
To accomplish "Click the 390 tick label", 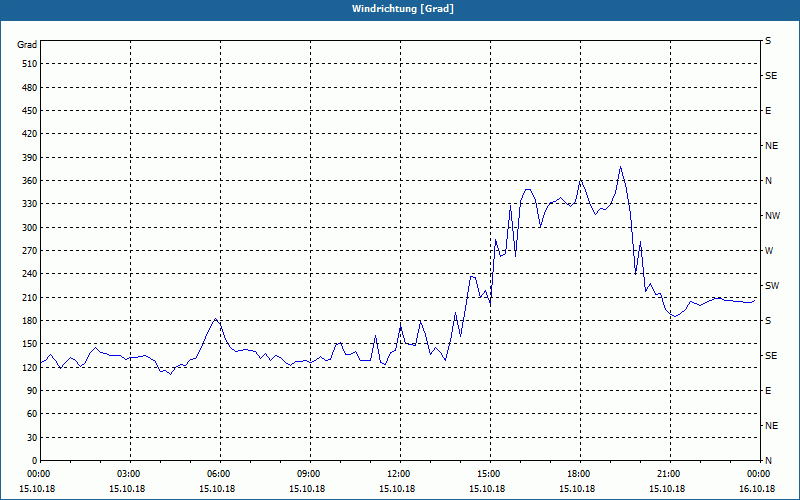I will pyautogui.click(x=30, y=158).
